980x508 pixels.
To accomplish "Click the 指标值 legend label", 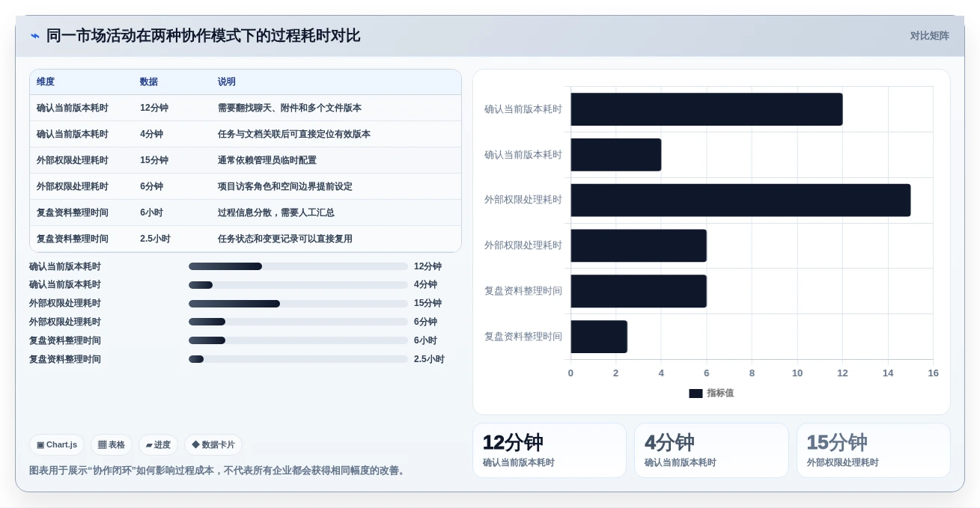I will pyautogui.click(x=720, y=394).
